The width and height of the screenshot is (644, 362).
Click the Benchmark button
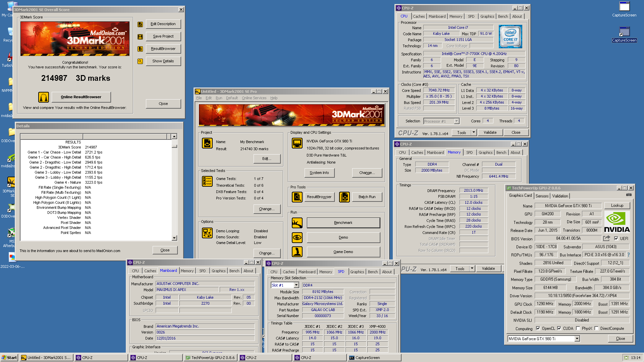click(343, 223)
